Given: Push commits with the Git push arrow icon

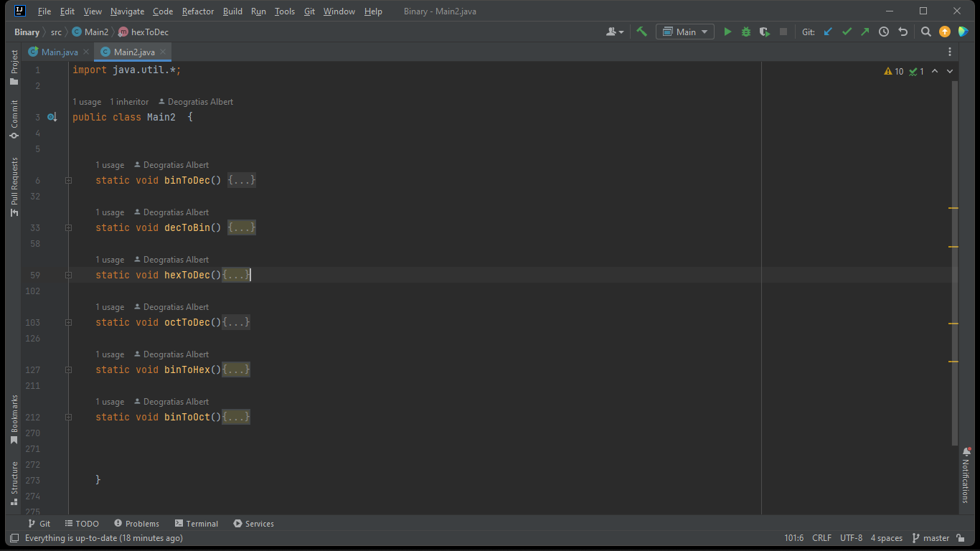Looking at the screenshot, I should pyautogui.click(x=864, y=32).
